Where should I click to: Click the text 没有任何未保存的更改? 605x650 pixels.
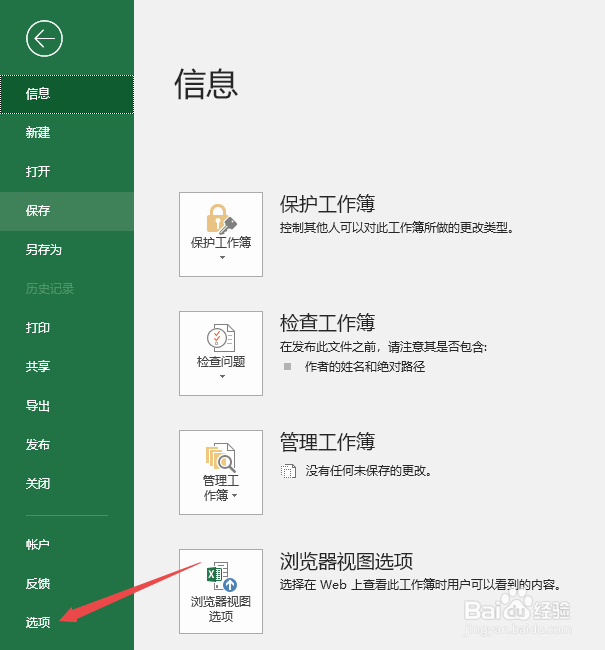click(369, 471)
